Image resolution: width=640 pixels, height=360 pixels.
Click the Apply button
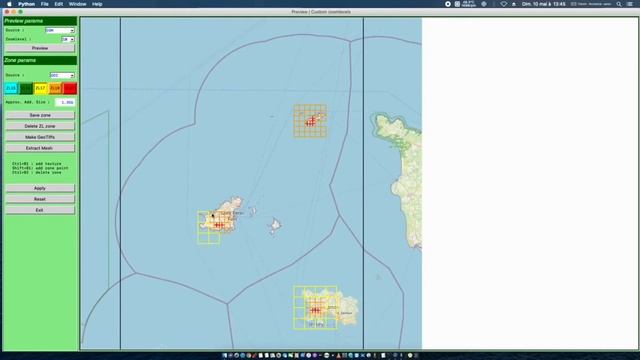[x=40, y=189]
